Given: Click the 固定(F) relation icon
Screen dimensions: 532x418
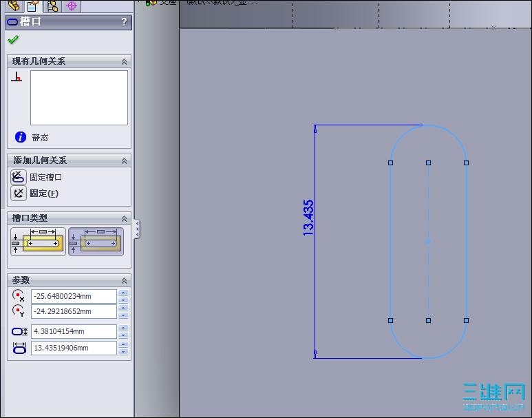Looking at the screenshot, I should (19, 194).
